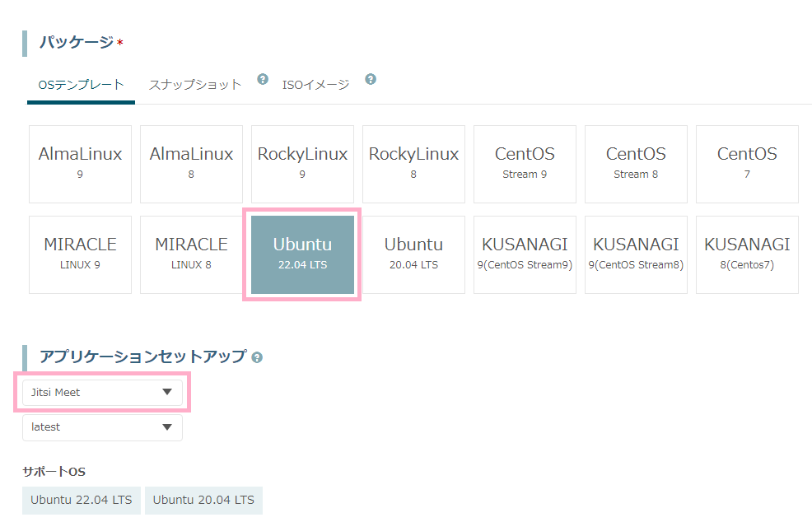Select the CentOS Stream 9 tile

525,164
